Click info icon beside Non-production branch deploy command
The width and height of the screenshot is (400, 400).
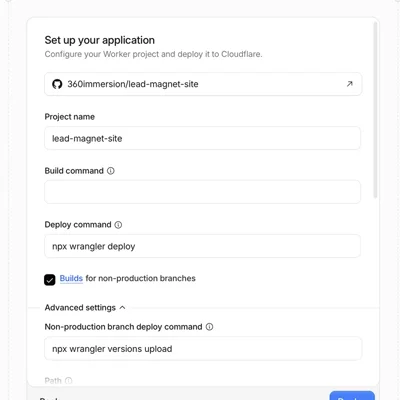209,327
